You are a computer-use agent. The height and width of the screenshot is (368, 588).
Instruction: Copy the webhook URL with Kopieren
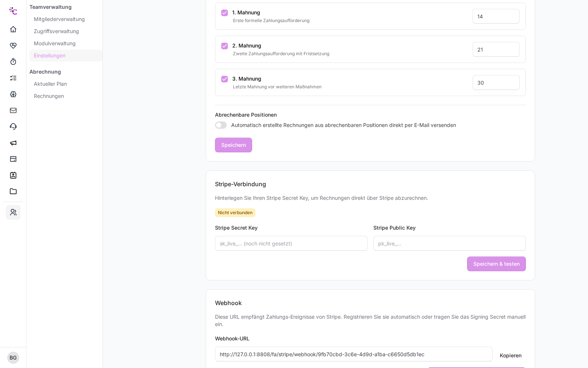click(x=510, y=355)
